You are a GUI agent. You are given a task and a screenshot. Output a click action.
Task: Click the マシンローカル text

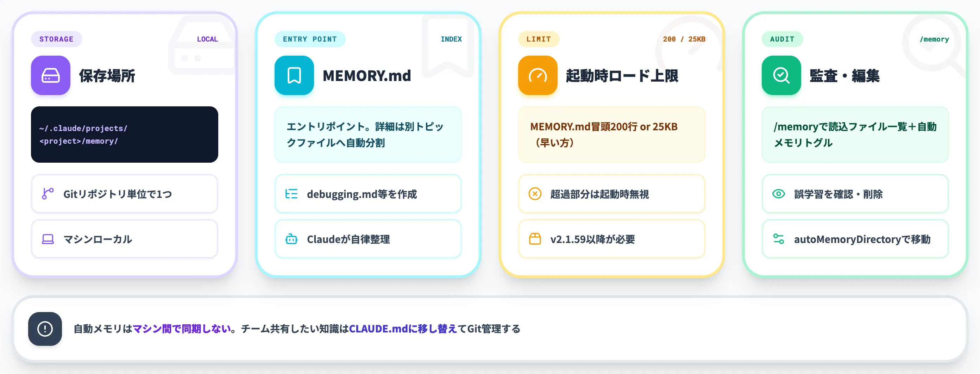[98, 239]
